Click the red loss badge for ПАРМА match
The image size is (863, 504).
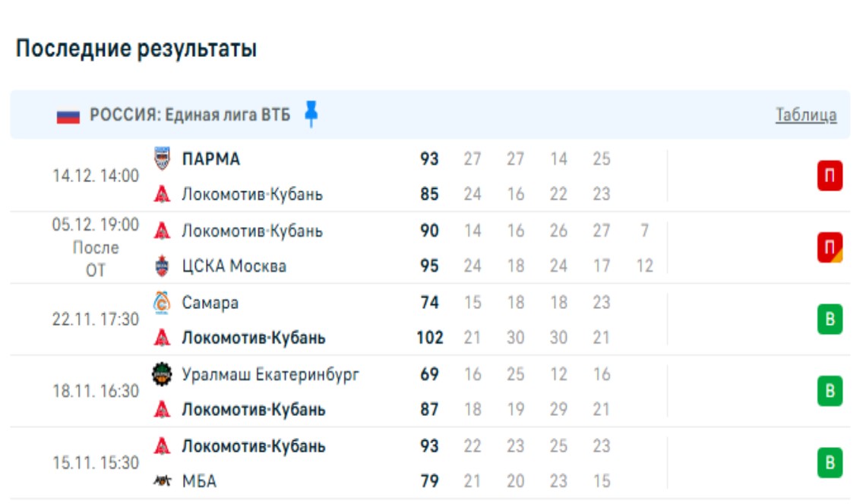click(830, 177)
